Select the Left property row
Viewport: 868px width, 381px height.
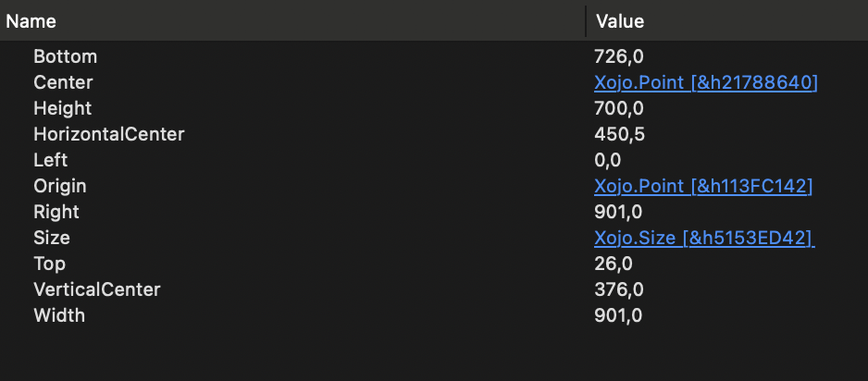[x=434, y=160]
